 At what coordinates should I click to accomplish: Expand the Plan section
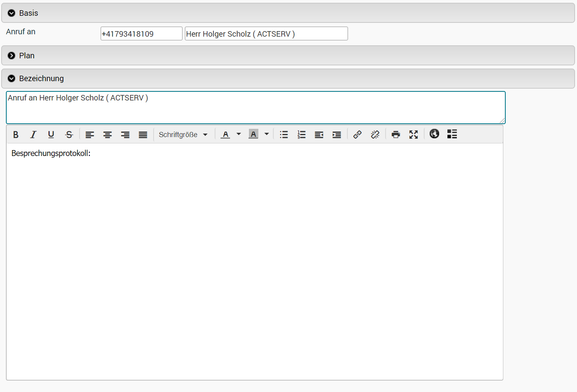click(27, 56)
